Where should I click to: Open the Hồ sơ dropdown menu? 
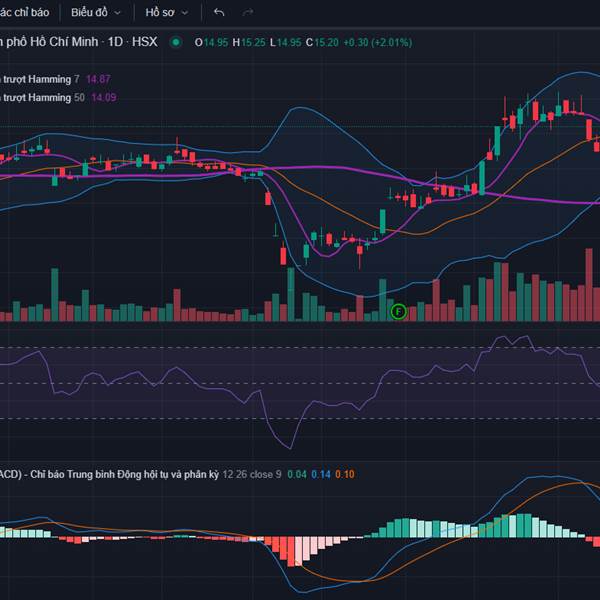click(166, 13)
